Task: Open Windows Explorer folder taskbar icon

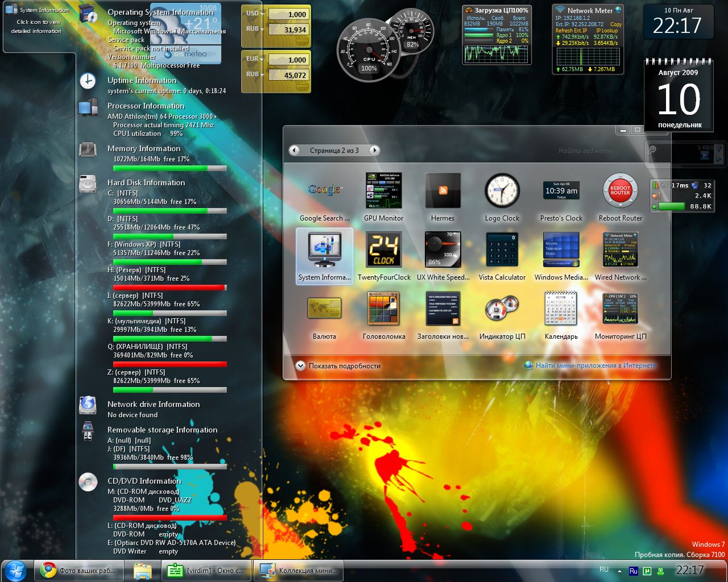Action: pyautogui.click(x=143, y=570)
